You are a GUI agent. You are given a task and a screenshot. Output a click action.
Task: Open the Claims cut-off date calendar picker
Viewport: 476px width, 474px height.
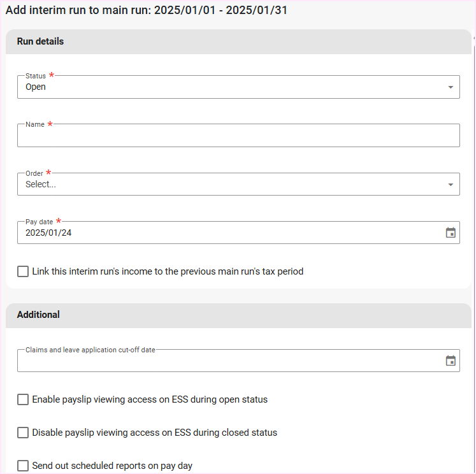[x=451, y=361]
